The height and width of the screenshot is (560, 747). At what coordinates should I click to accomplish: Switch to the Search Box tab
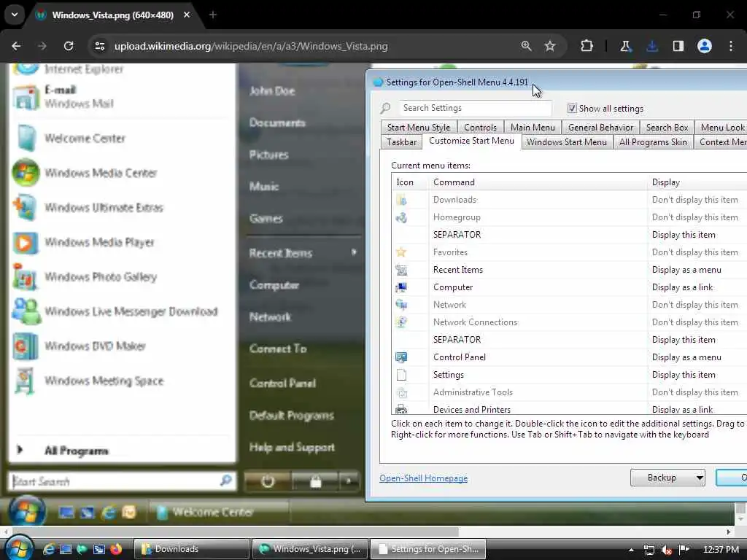[667, 127]
